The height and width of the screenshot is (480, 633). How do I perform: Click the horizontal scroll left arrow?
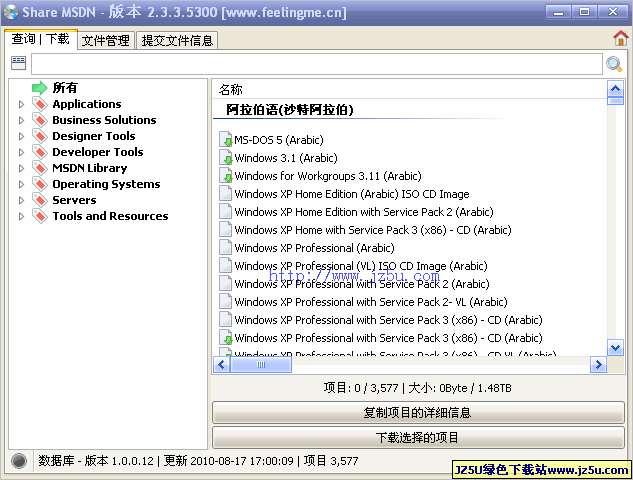click(221, 365)
